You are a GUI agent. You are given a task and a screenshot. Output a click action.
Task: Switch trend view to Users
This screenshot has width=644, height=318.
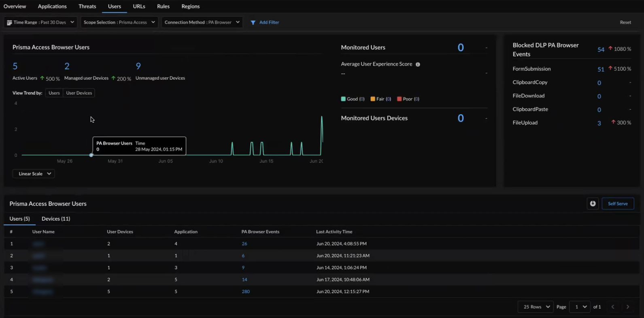coord(54,93)
